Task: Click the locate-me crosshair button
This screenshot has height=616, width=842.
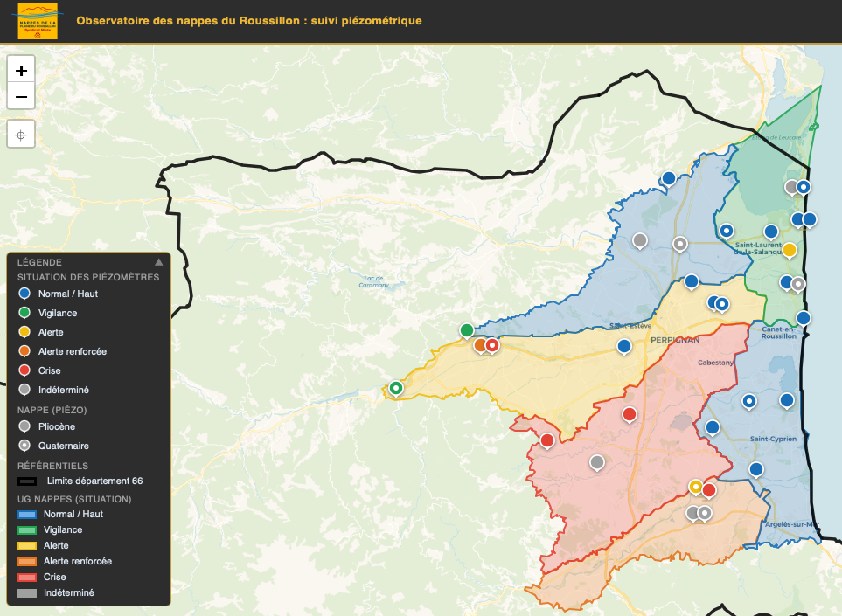Action: 21,135
